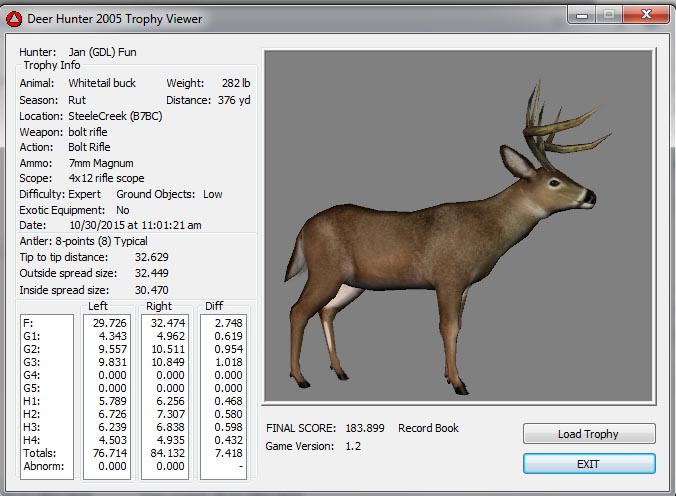Click the Tip to tip distance value
676x496 pixels.
(152, 257)
